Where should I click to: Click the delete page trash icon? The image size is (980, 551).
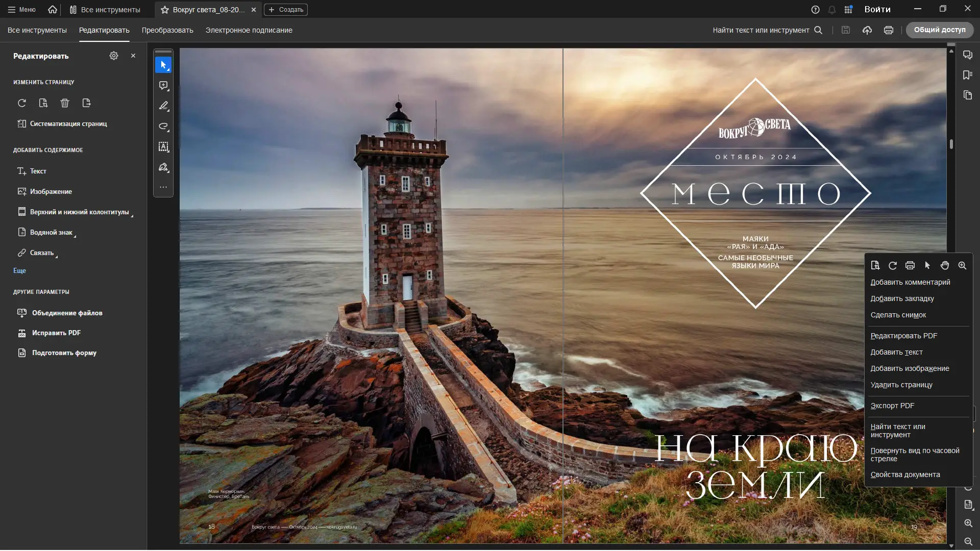pos(65,103)
